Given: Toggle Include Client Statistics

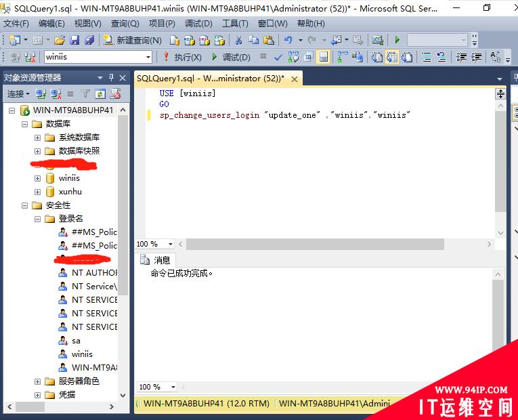Looking at the screenshot, I should click(358, 57).
